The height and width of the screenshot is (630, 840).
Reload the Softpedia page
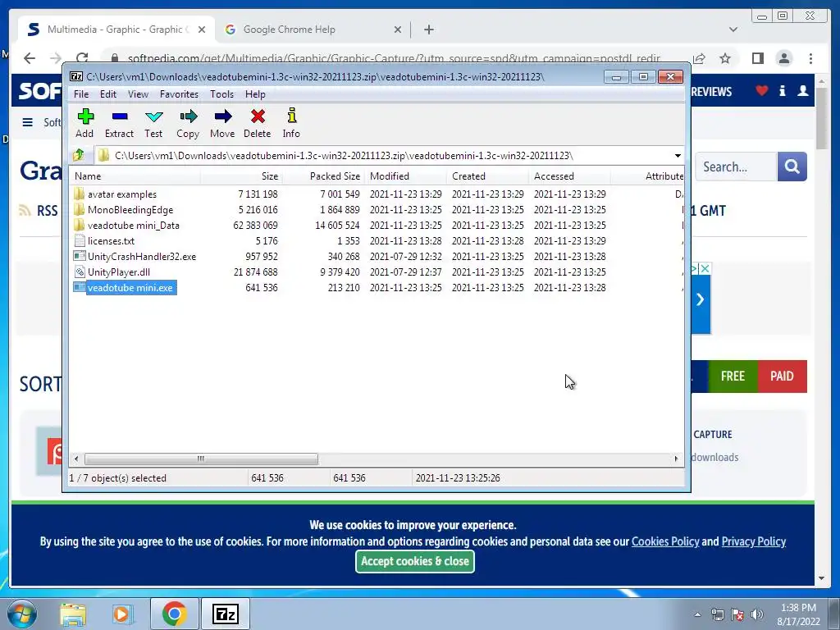point(82,58)
